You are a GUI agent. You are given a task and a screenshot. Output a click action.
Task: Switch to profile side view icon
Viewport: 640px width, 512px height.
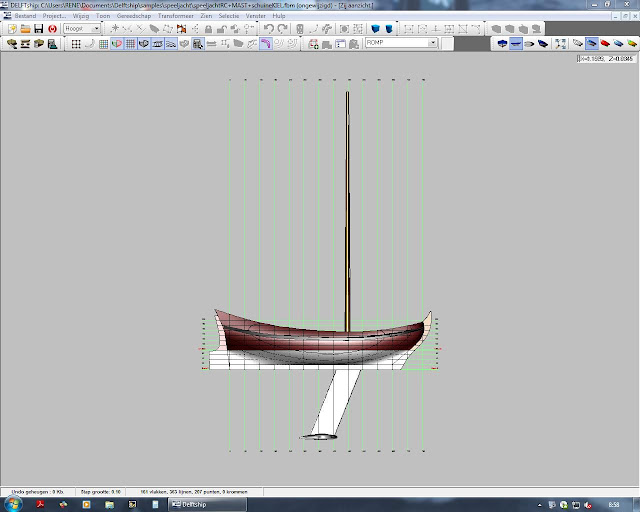pyautogui.click(x=516, y=43)
